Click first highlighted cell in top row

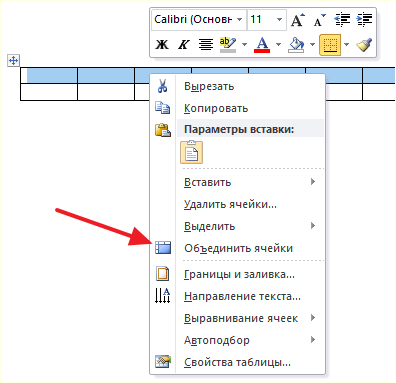click(x=49, y=75)
